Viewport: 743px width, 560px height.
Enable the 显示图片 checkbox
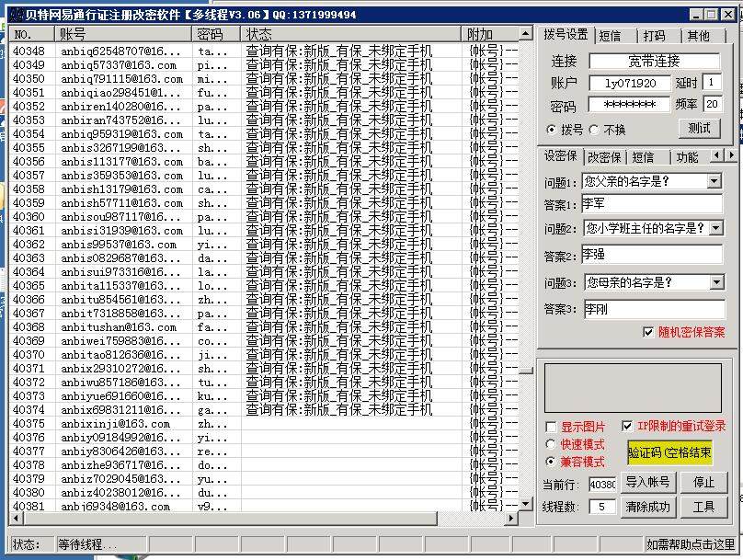[551, 427]
